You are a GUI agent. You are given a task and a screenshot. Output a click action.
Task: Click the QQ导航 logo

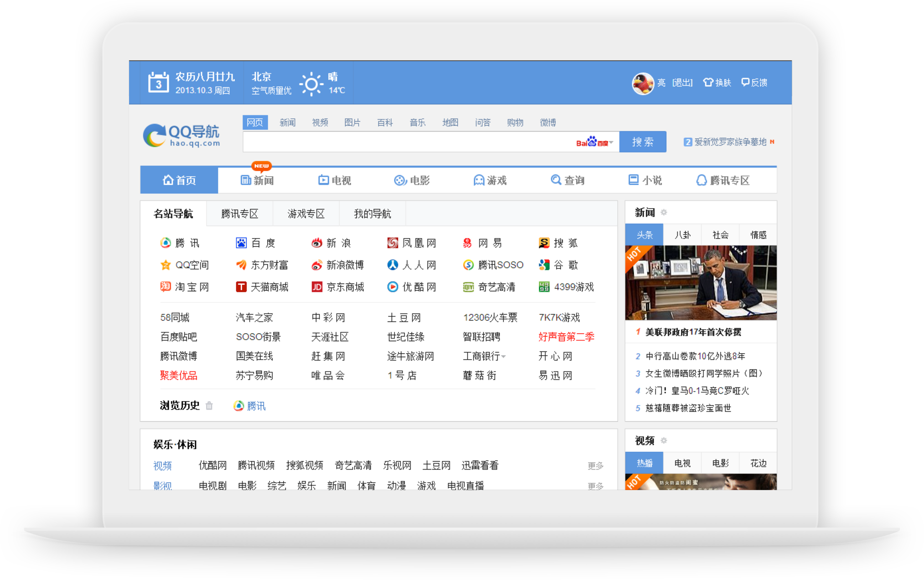pyautogui.click(x=182, y=135)
